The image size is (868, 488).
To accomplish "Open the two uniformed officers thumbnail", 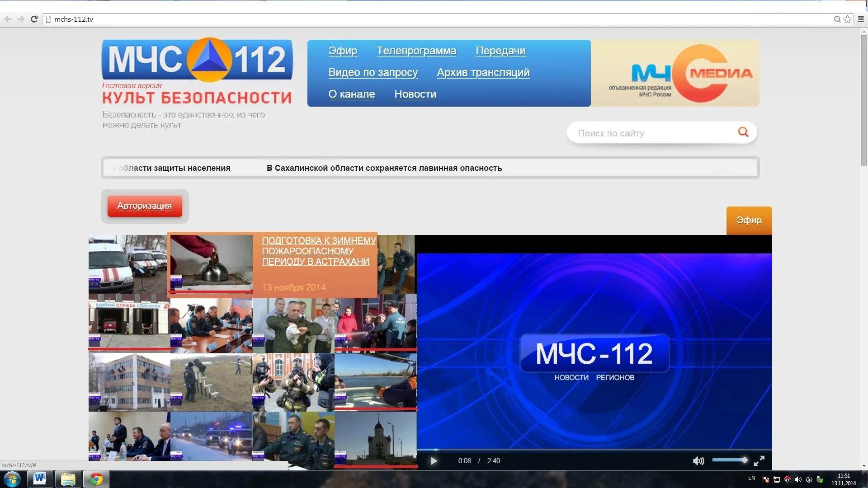I will pyautogui.click(x=293, y=441).
